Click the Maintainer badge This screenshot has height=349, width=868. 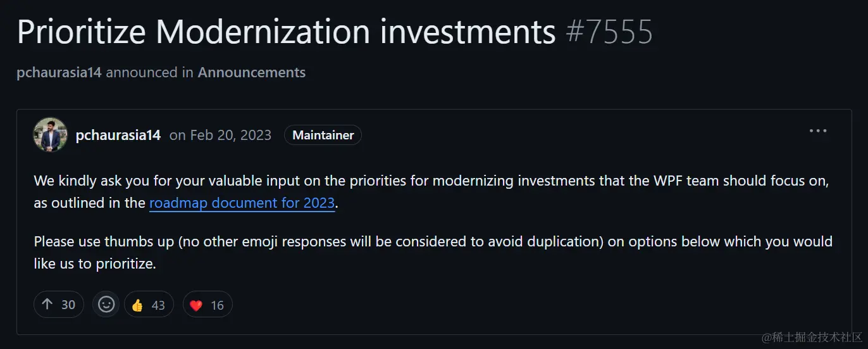coord(323,135)
